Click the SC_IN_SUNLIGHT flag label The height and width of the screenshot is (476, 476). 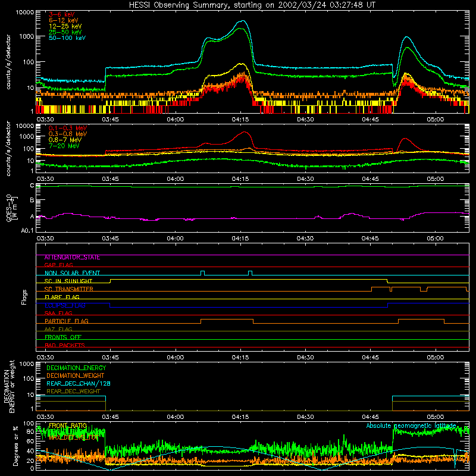pyautogui.click(x=68, y=281)
